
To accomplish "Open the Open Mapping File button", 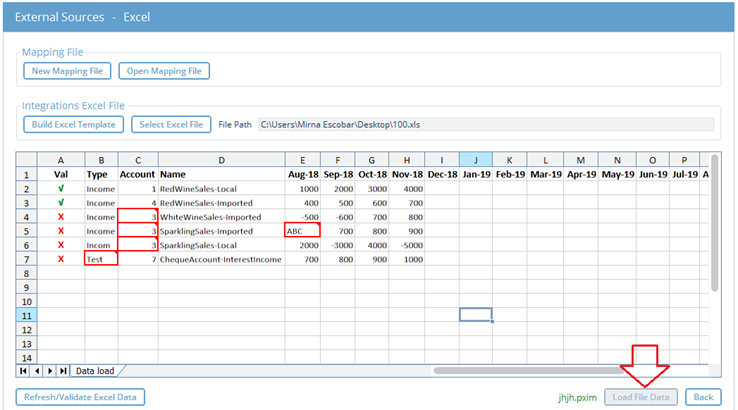I will point(164,71).
